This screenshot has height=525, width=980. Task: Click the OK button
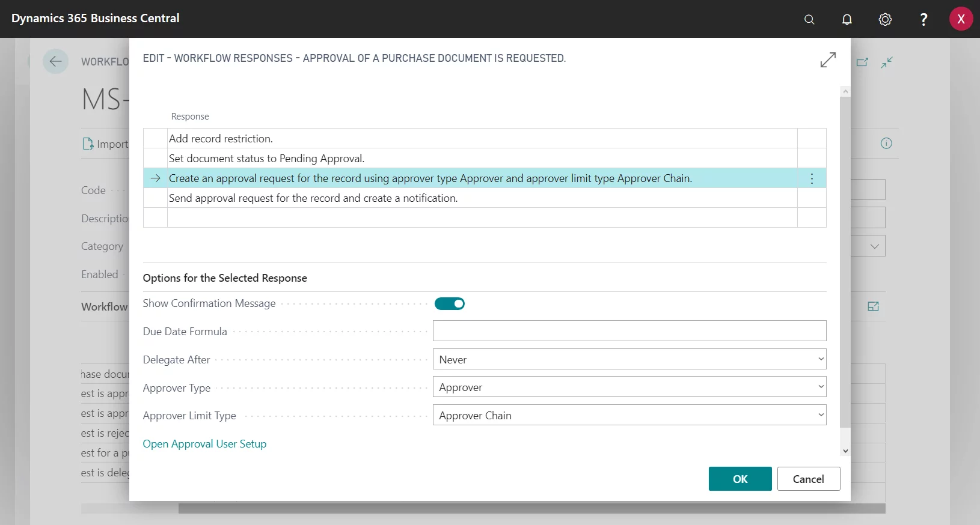[740, 479]
